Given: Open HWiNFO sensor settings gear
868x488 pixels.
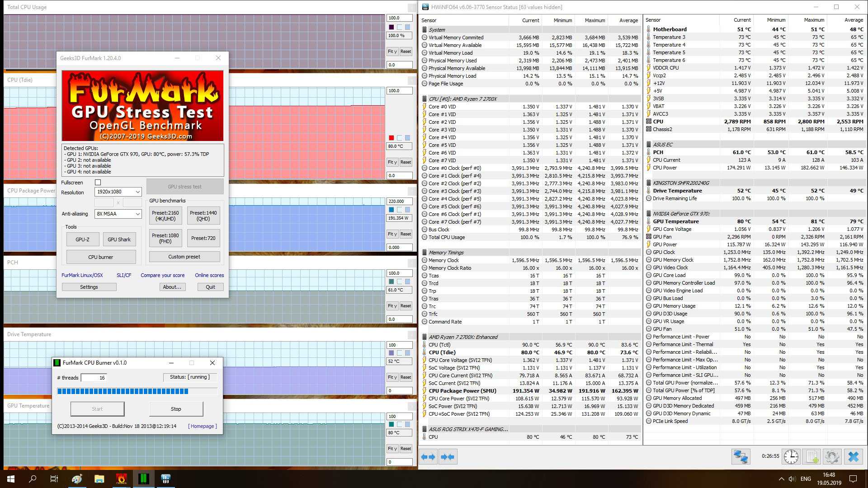Looking at the screenshot, I should tap(832, 456).
